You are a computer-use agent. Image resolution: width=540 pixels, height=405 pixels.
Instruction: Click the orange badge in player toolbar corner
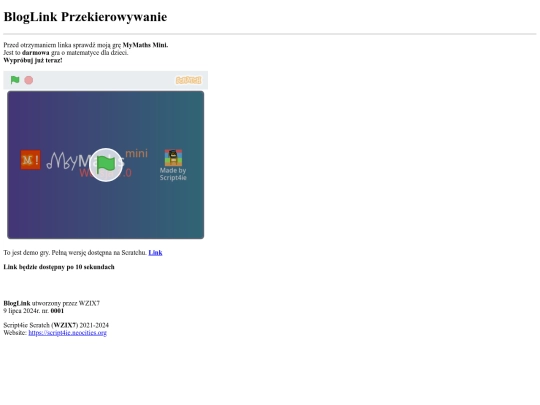click(188, 80)
